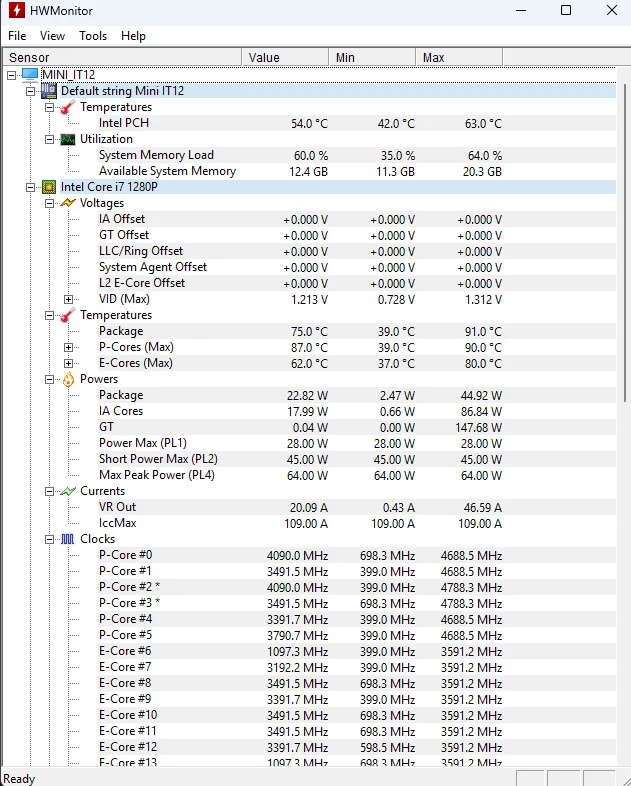Open the File menu
Screen dimensions: 631x786
pyautogui.click(x=17, y=36)
